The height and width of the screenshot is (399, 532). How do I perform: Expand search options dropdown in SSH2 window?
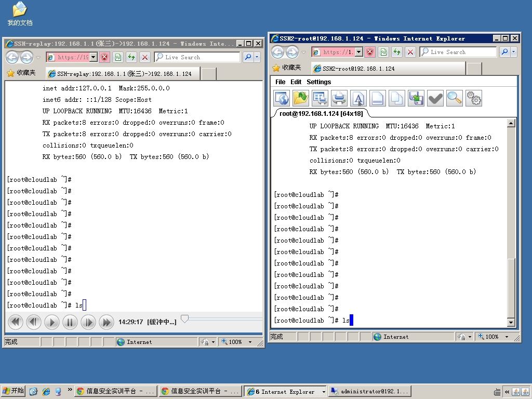513,52
